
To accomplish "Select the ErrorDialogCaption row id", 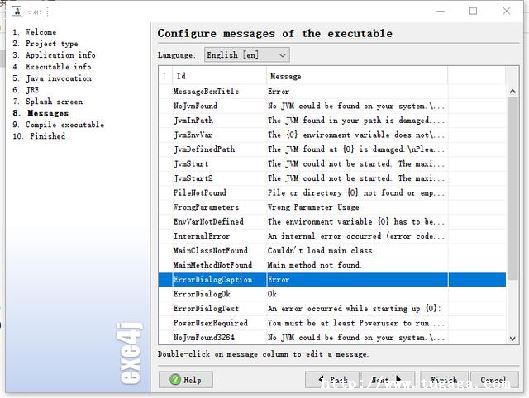I will pos(213,280).
